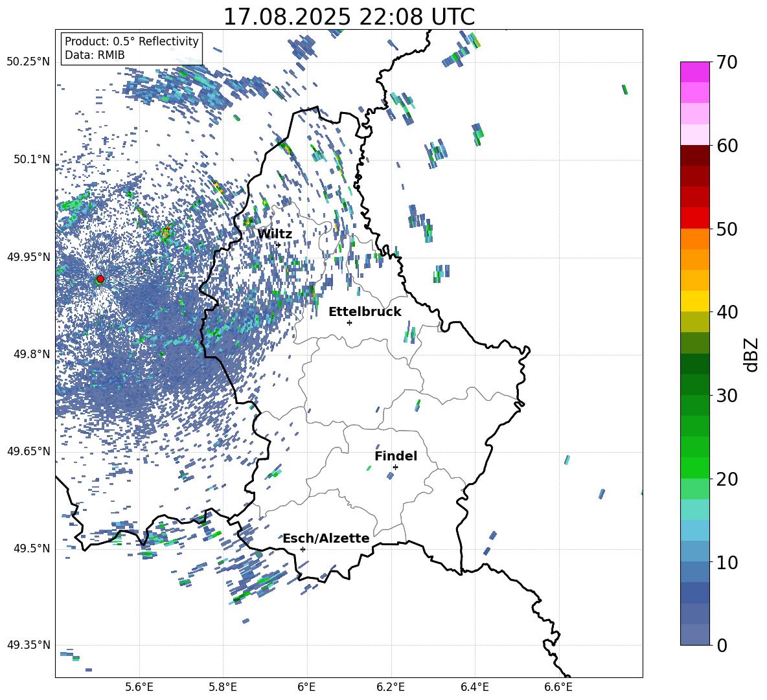The width and height of the screenshot is (767, 700).
Task: Click the colorbar label 10
Action: (x=727, y=562)
